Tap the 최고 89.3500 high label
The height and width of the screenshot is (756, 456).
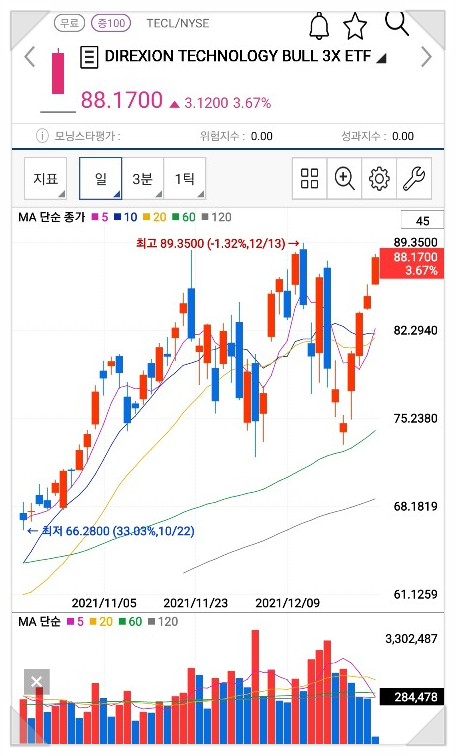click(x=217, y=243)
